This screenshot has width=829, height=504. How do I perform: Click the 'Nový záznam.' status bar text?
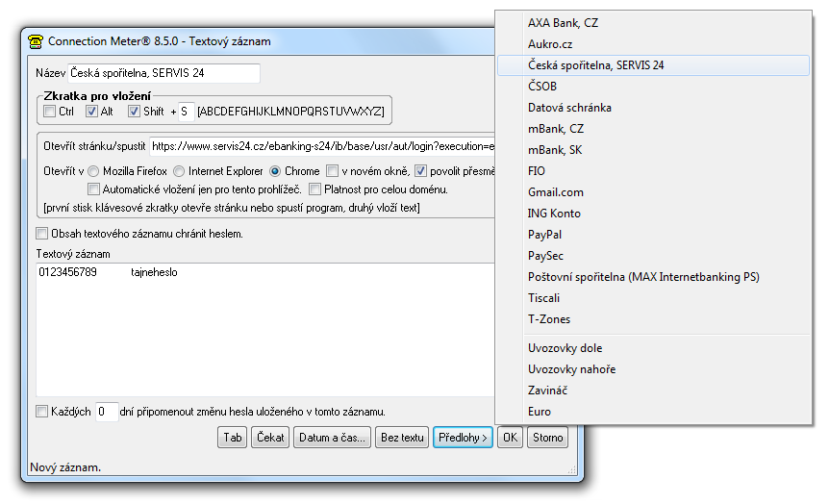tap(65, 467)
